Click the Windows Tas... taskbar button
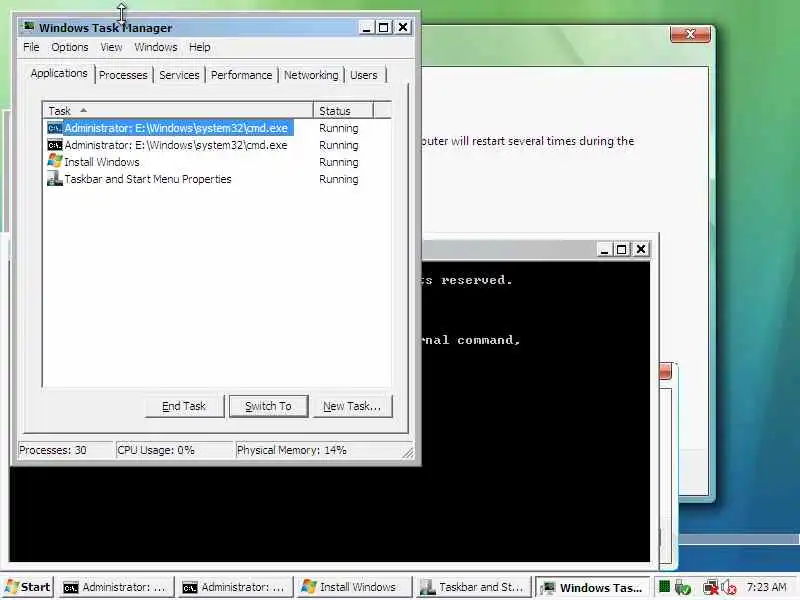800x600 pixels. 592,587
